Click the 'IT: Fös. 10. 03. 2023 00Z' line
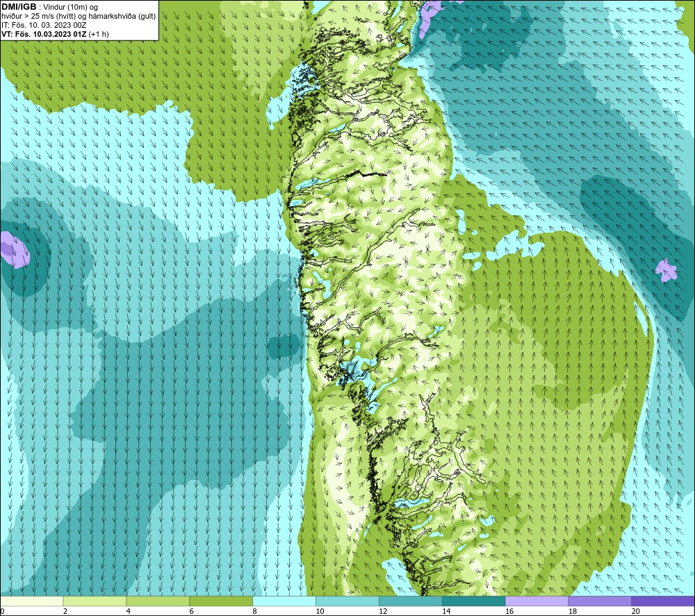The image size is (695, 616). coord(44,25)
